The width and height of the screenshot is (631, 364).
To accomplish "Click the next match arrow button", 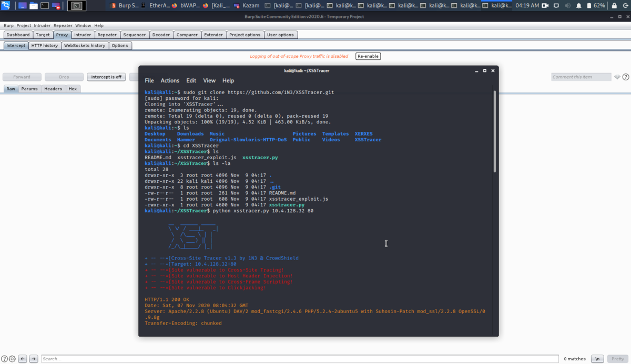I will click(x=34, y=359).
